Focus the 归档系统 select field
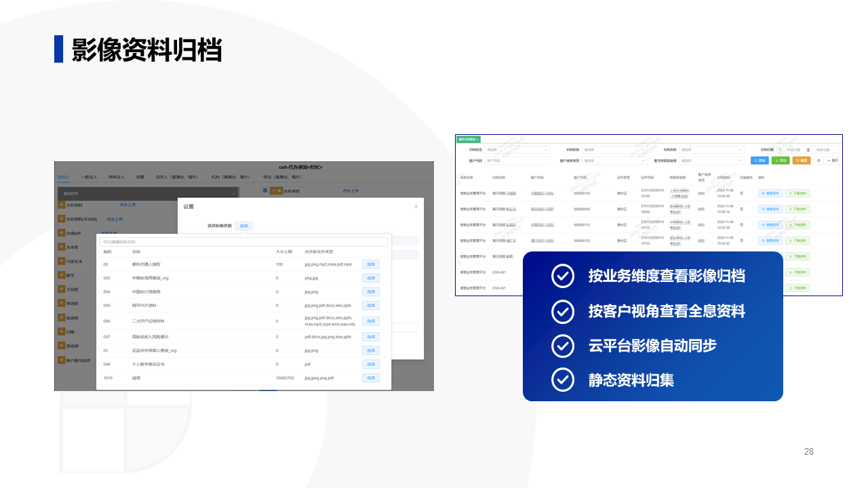The height and width of the screenshot is (488, 868). pyautogui.click(x=614, y=150)
